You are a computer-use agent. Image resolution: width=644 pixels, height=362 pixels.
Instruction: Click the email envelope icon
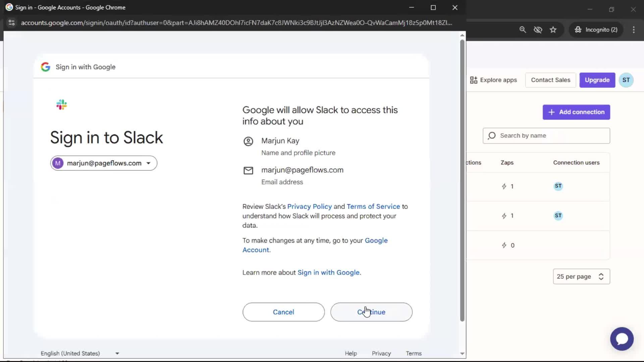[x=248, y=171]
